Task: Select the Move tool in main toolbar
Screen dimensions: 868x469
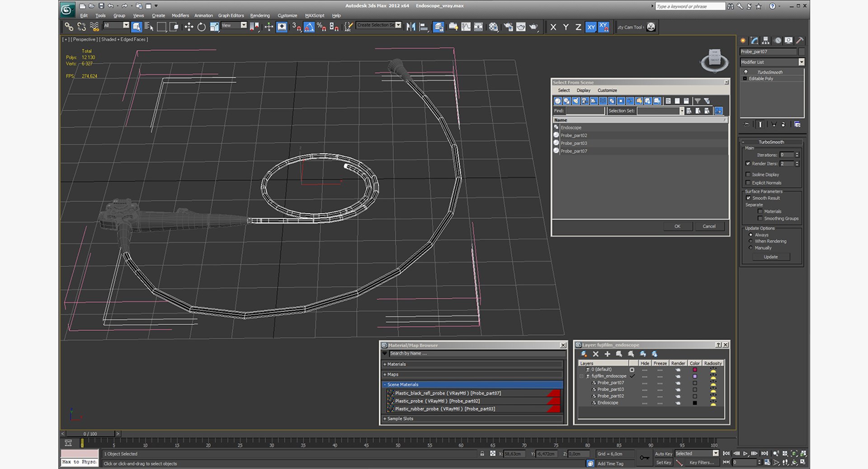Action: (x=189, y=27)
